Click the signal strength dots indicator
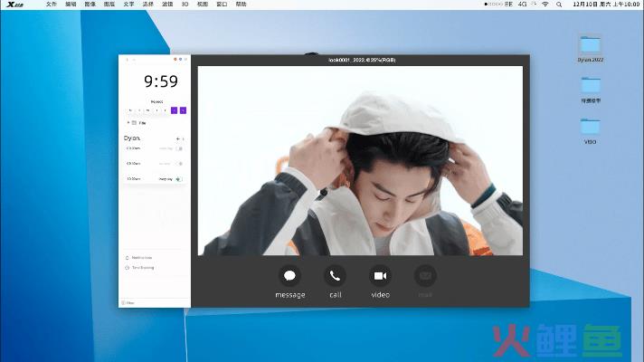Screen dimensions: 644x362 point(493,5)
